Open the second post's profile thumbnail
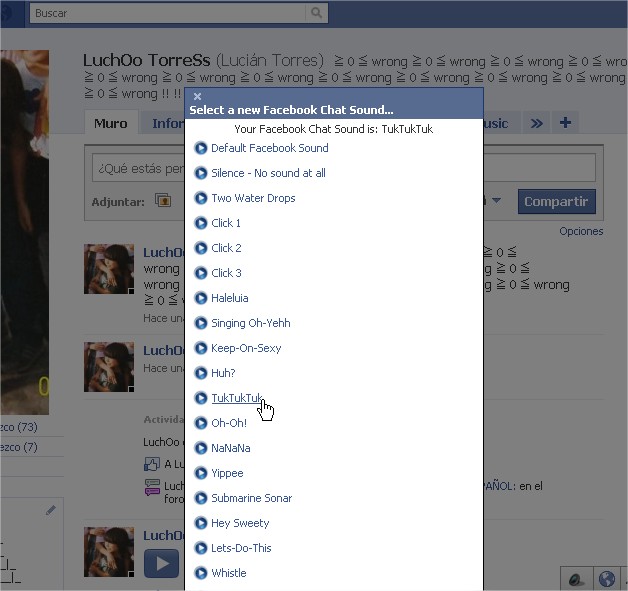 pos(109,367)
